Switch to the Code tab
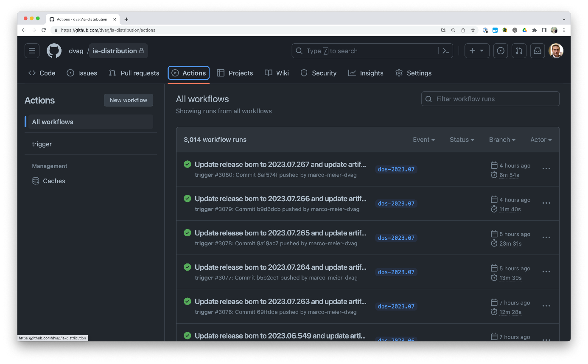The image size is (588, 364). click(42, 73)
